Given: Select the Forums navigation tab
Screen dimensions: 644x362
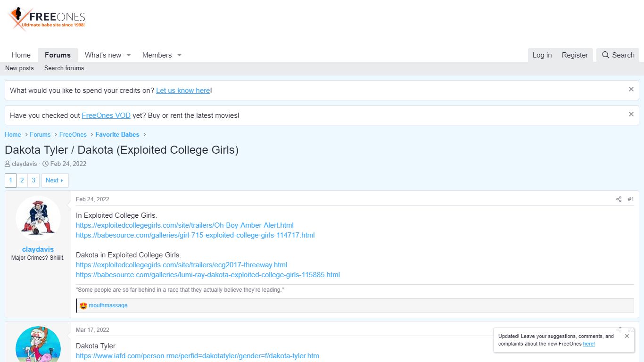Looking at the screenshot, I should pyautogui.click(x=58, y=55).
